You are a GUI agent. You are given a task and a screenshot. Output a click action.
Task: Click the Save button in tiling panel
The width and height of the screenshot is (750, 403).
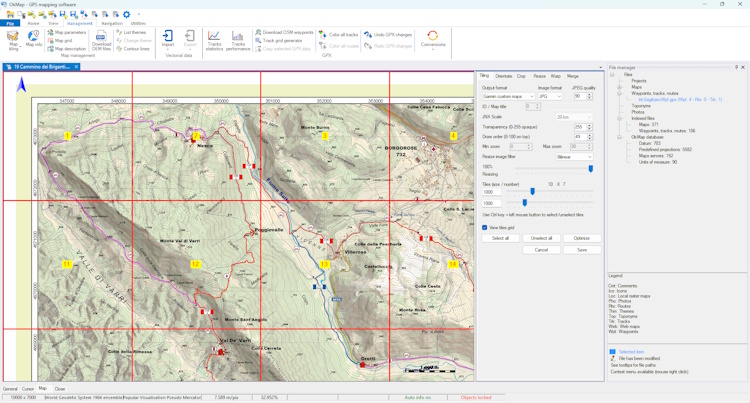point(582,250)
